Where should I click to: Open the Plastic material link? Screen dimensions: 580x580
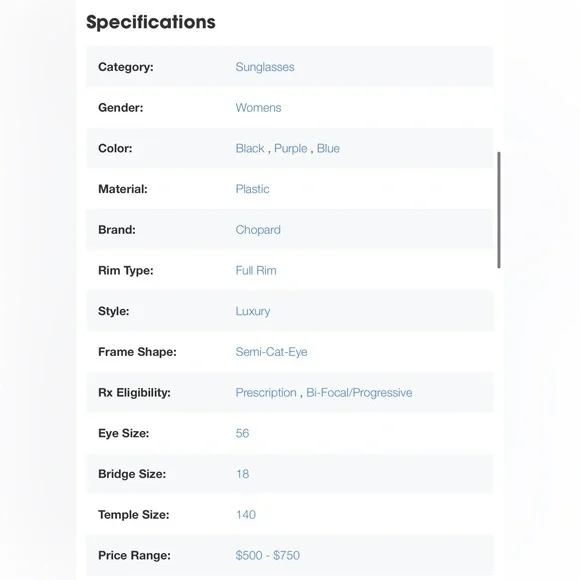252,189
